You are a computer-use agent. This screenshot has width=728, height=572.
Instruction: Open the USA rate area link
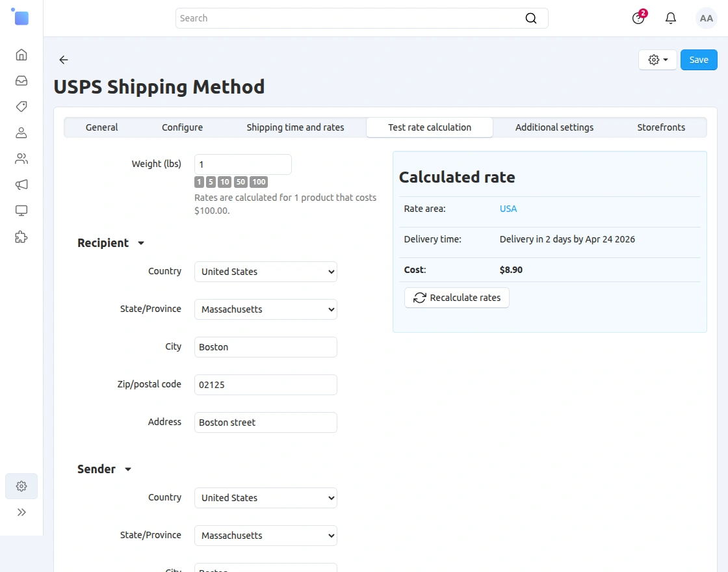(508, 209)
